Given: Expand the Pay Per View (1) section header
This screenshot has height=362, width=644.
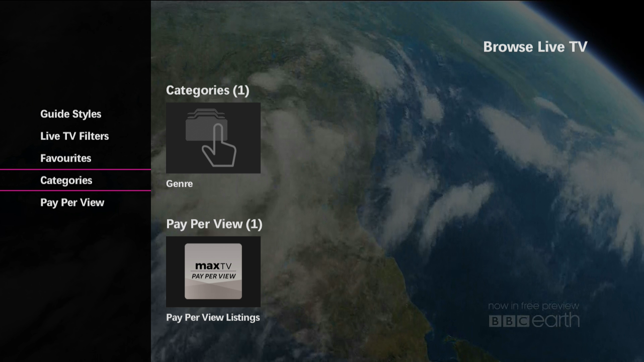Looking at the screenshot, I should (x=214, y=224).
